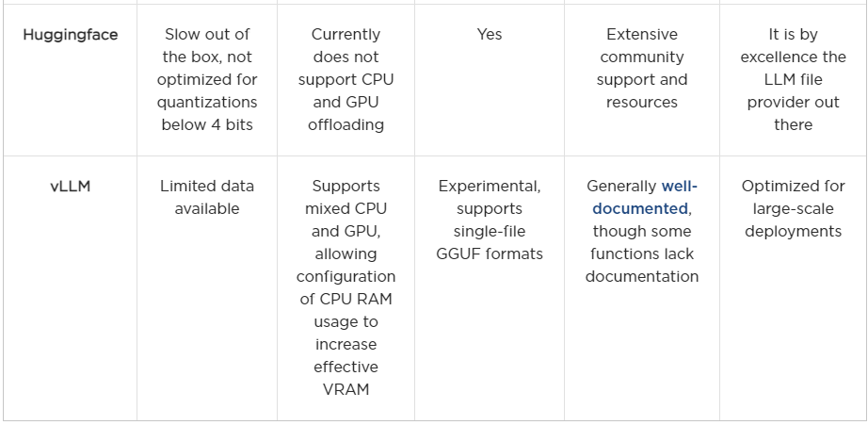The width and height of the screenshot is (868, 425).
Task: Click the 'quantizations below 4 bits' text
Action: pos(206,113)
